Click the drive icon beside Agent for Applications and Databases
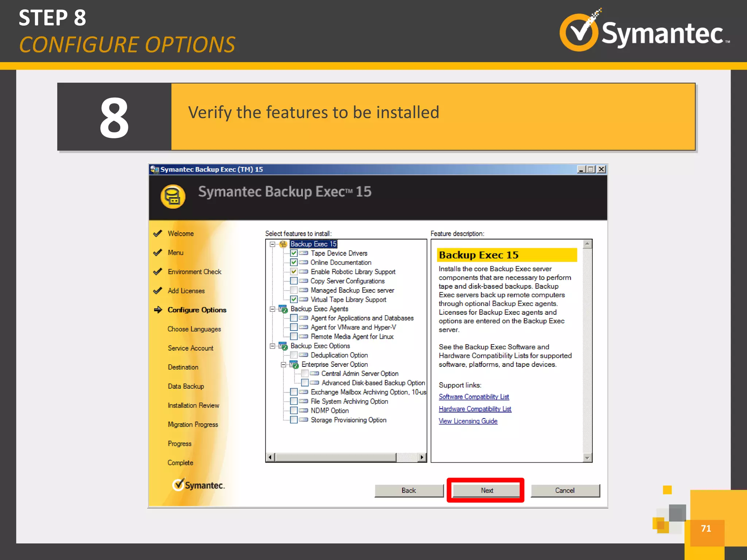Screen dimensions: 747x560 pos(303,318)
